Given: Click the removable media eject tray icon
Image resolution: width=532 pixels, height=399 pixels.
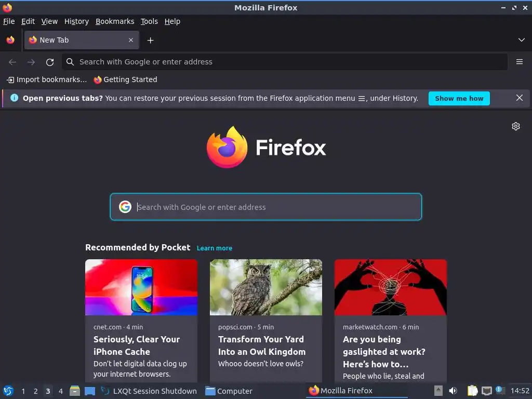Looking at the screenshot, I should [438, 391].
